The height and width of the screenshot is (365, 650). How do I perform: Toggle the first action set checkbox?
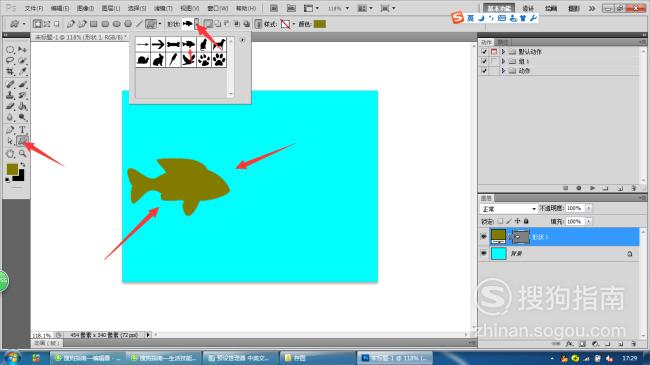tap(484, 52)
